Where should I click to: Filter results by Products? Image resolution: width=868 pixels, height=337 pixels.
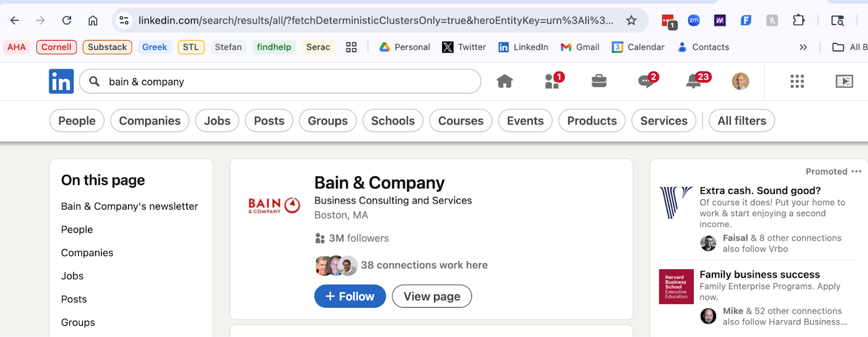[x=592, y=120]
